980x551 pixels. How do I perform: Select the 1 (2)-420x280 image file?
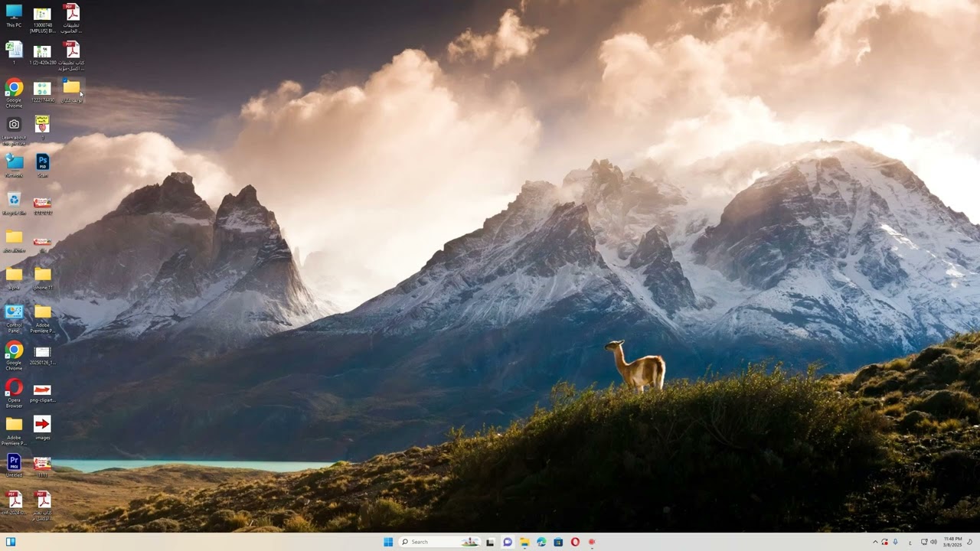coord(42,55)
